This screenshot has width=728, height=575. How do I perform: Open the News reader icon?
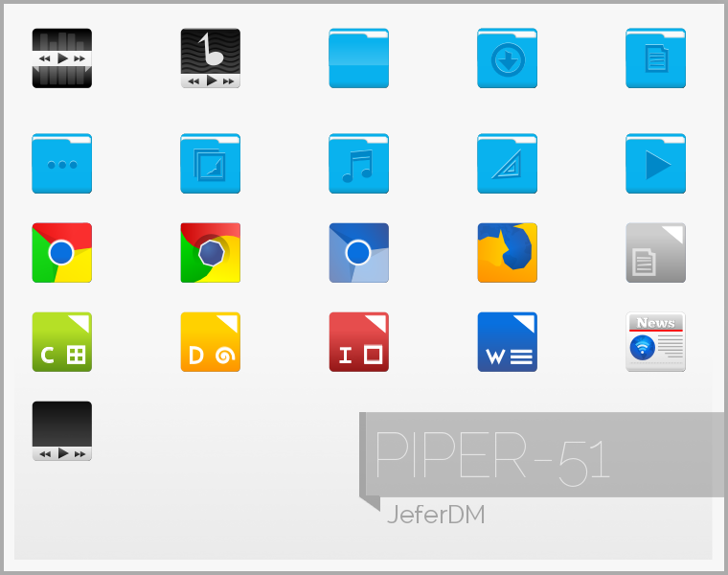point(655,342)
